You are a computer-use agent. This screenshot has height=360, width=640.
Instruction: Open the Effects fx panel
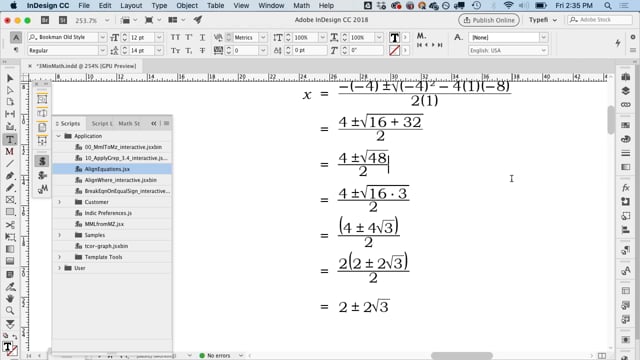point(625,188)
